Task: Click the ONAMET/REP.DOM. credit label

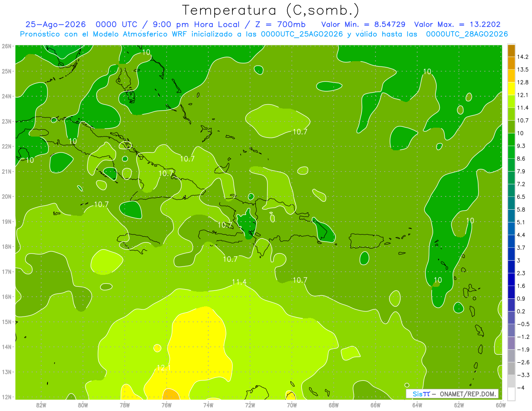Action: (x=468, y=394)
